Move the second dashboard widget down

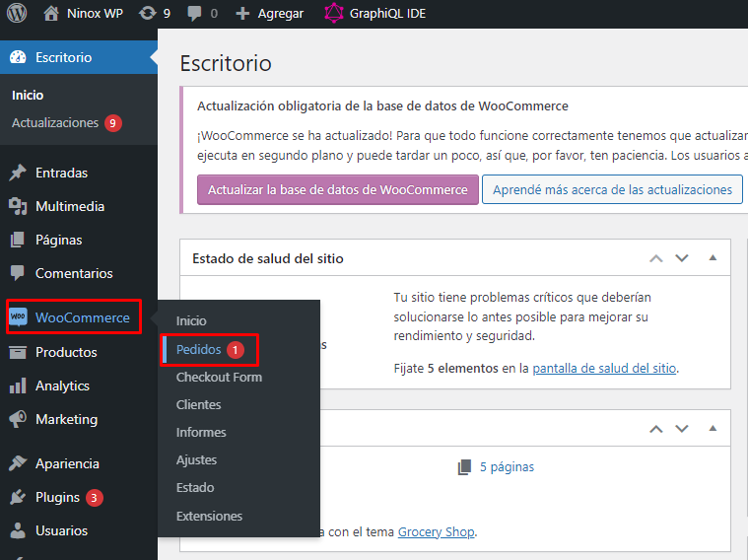(x=682, y=429)
